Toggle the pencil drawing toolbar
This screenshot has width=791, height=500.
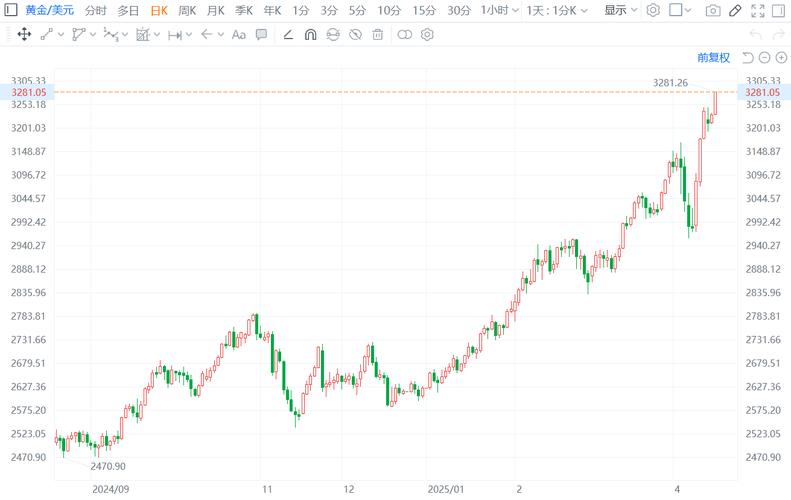tap(735, 10)
